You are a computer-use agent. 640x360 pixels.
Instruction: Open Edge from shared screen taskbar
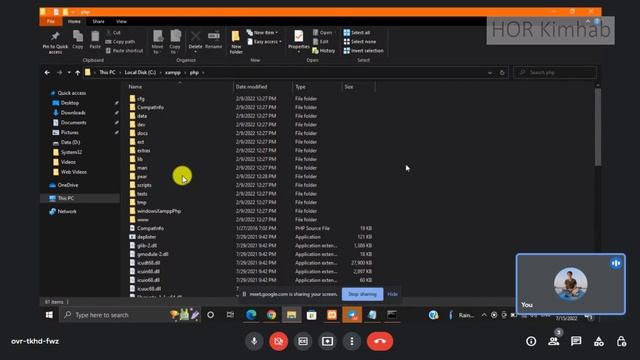pyautogui.click(x=251, y=315)
